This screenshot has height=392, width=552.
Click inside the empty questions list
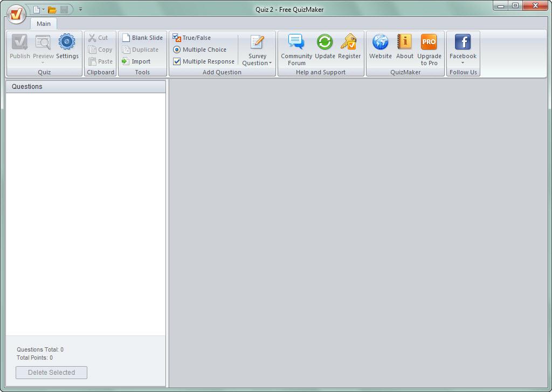pos(86,214)
